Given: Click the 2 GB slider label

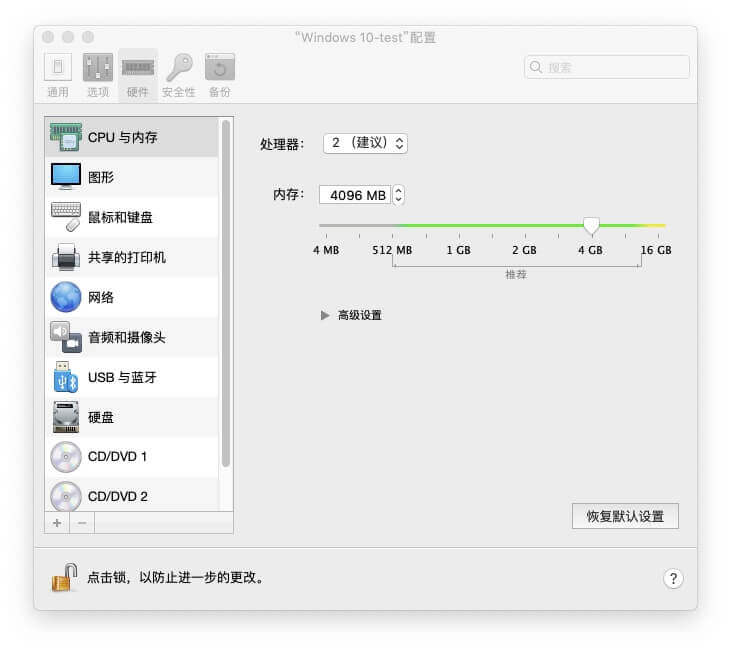Looking at the screenshot, I should click(x=524, y=250).
